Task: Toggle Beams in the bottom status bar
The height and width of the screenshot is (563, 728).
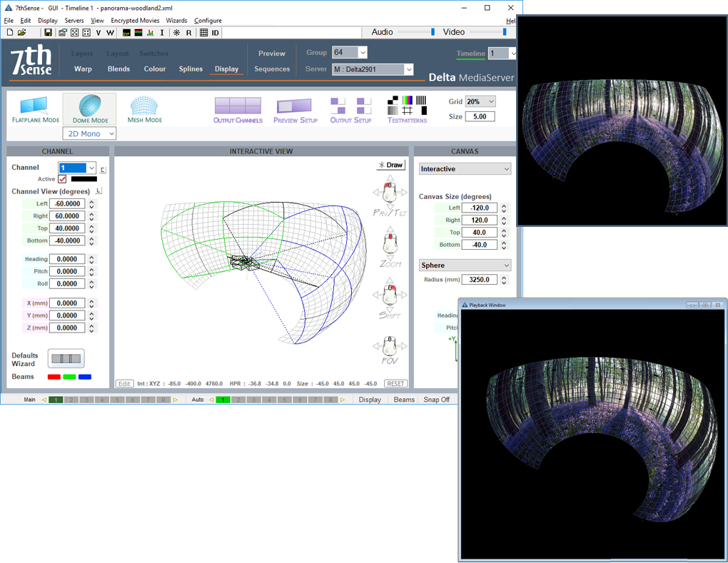Action: pyautogui.click(x=404, y=400)
